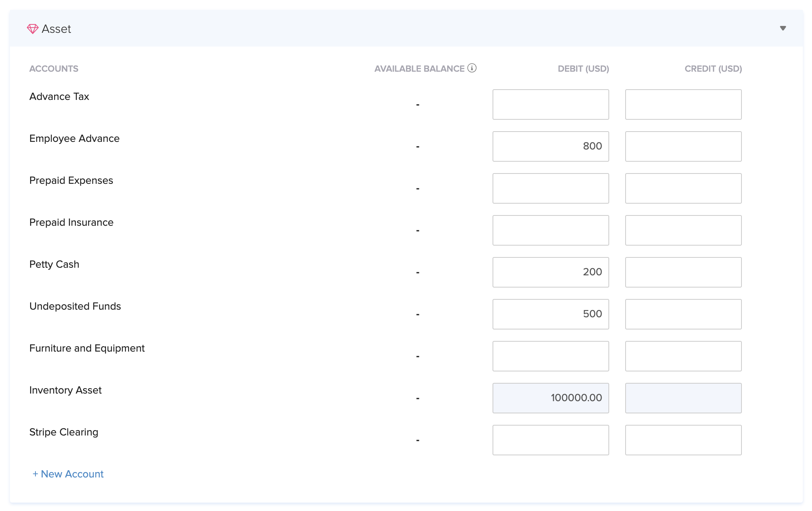Edit the Petty Cash debit amount 200
Image resolution: width=812 pixels, height=511 pixels.
(x=550, y=272)
